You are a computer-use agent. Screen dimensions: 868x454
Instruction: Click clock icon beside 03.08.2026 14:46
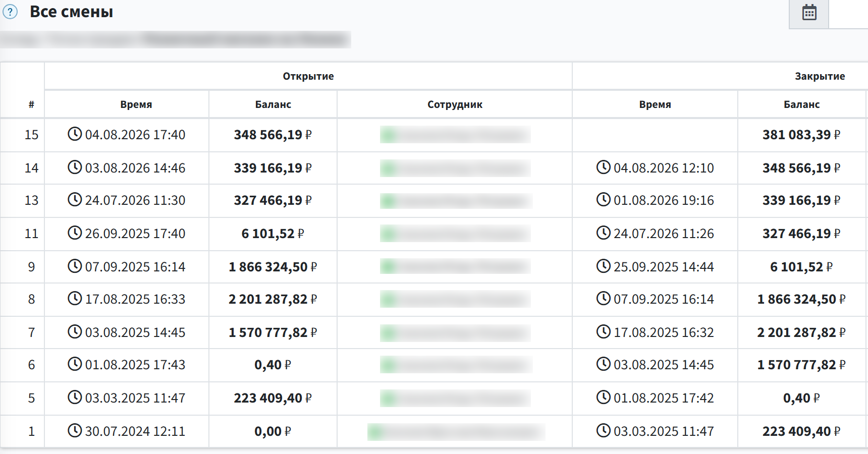75,167
